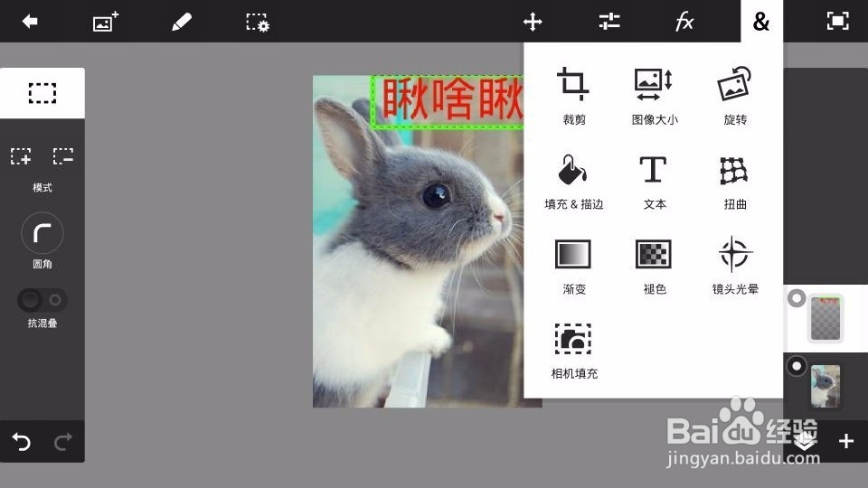Toggle visibility of the rabbit layer
868x488 pixels.
[797, 366]
